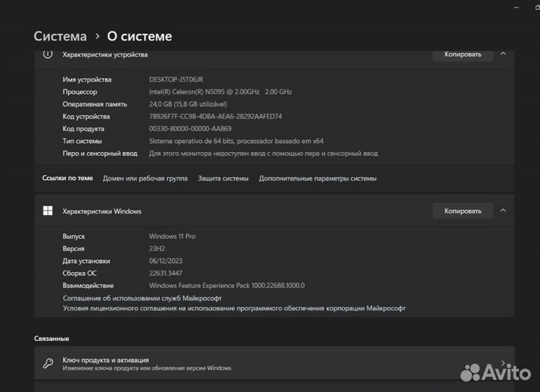The height and width of the screenshot is (392, 540).
Task: Click the Версия label
Action: click(x=73, y=249)
